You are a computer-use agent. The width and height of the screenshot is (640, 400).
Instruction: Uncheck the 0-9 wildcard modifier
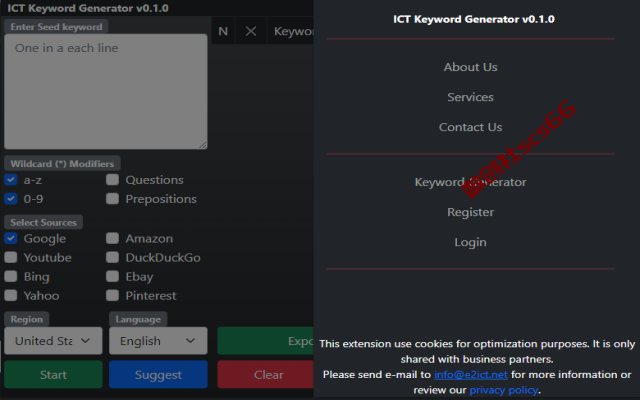pos(11,199)
